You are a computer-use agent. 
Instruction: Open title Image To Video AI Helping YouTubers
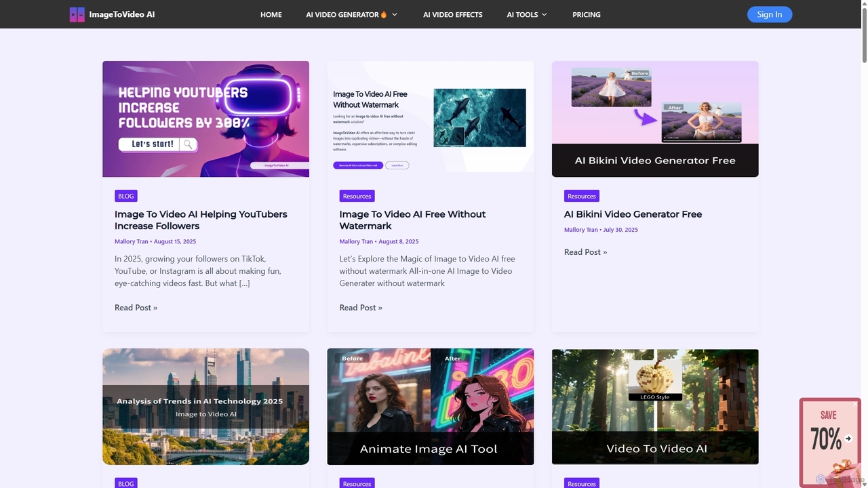point(201,220)
